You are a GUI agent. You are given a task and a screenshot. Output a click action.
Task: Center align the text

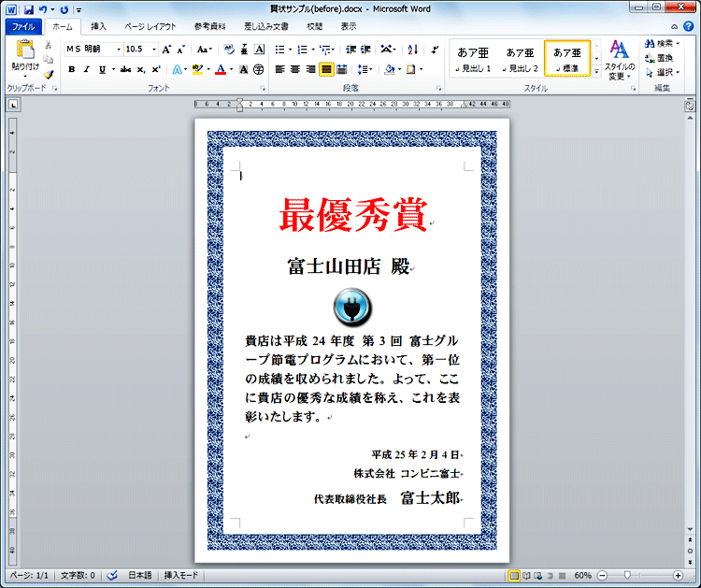coord(295,69)
